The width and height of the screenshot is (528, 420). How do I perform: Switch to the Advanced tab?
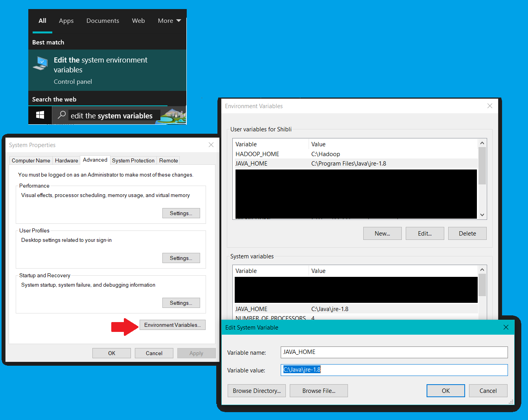click(95, 160)
